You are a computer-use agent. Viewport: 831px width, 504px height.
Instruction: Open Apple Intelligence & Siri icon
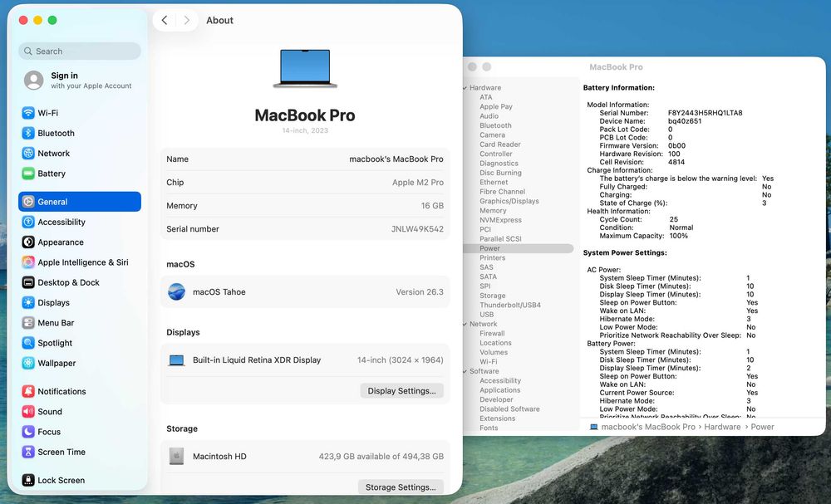click(28, 262)
